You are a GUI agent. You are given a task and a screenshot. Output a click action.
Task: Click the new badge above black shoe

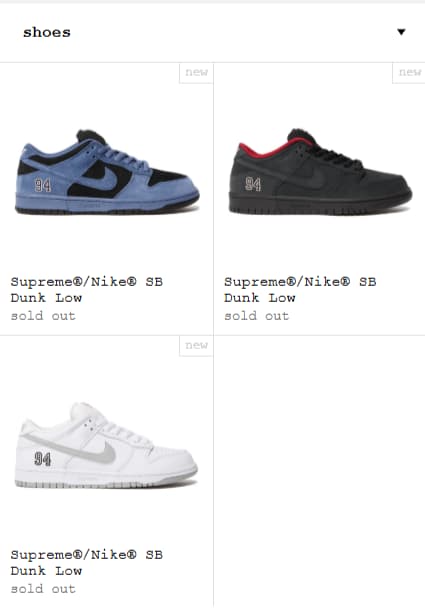(x=409, y=73)
